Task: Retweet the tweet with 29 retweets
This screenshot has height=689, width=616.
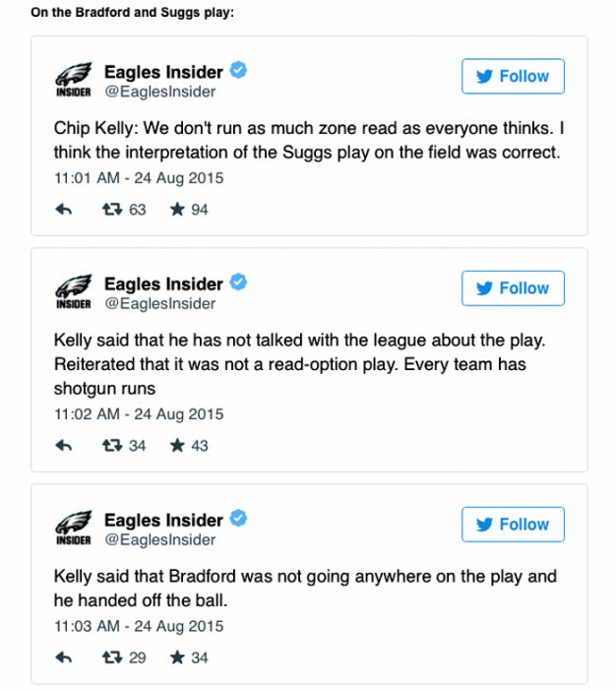Action: pos(112,658)
